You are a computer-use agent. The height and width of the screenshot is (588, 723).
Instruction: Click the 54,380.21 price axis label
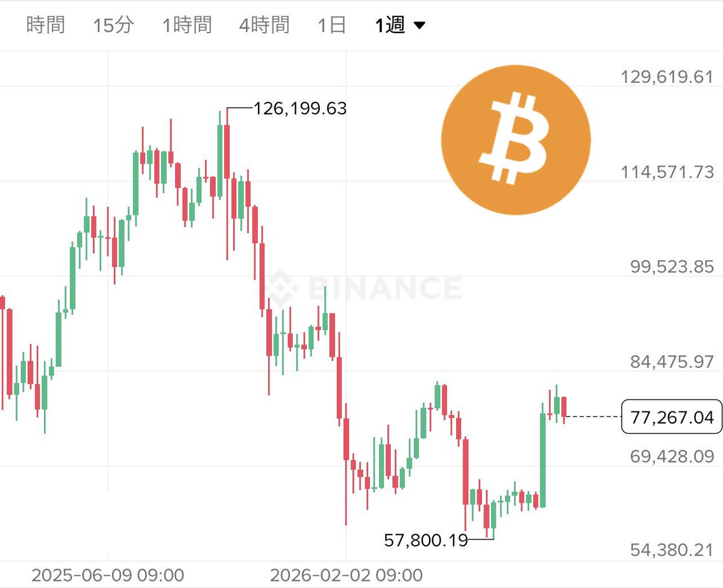[672, 550]
